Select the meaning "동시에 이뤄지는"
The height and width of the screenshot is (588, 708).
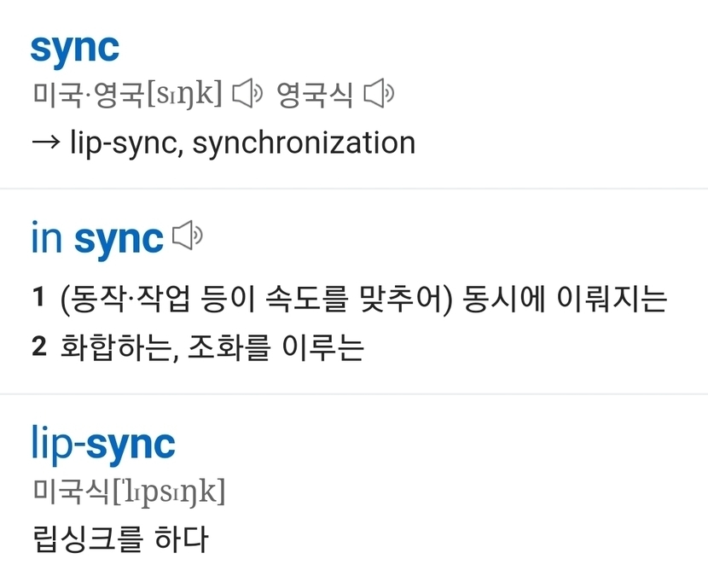click(x=564, y=299)
